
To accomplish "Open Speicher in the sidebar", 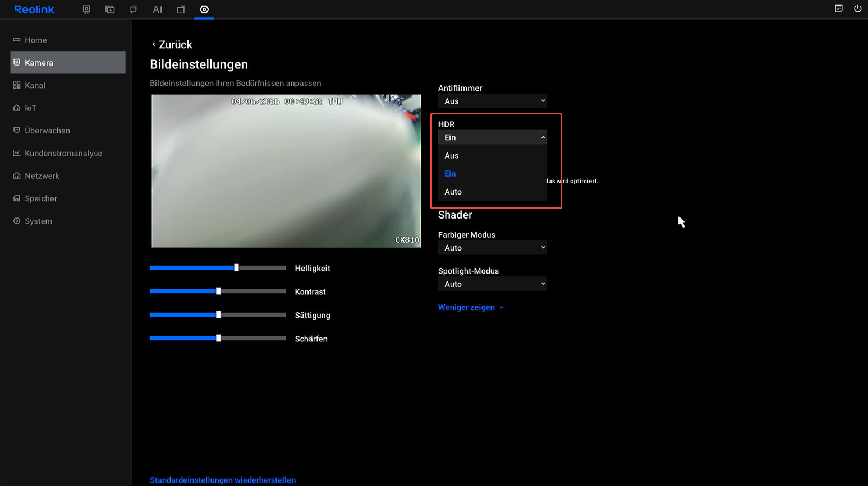I will [68, 198].
